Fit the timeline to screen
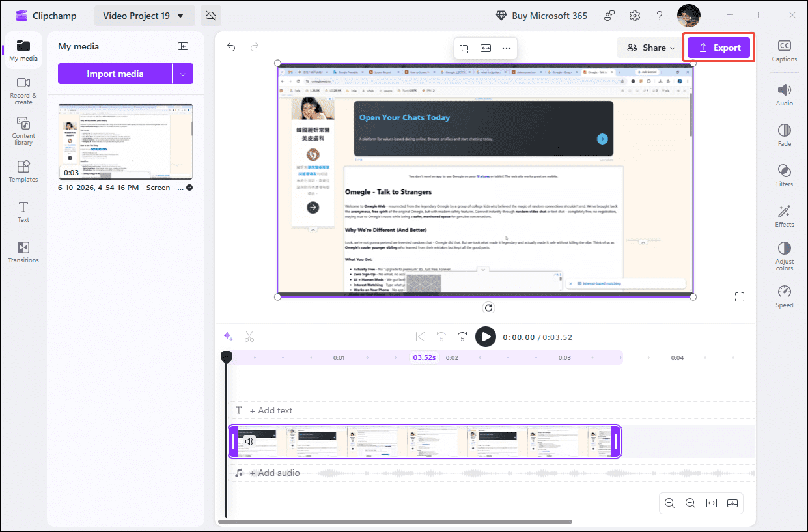The width and height of the screenshot is (808, 532). click(712, 503)
